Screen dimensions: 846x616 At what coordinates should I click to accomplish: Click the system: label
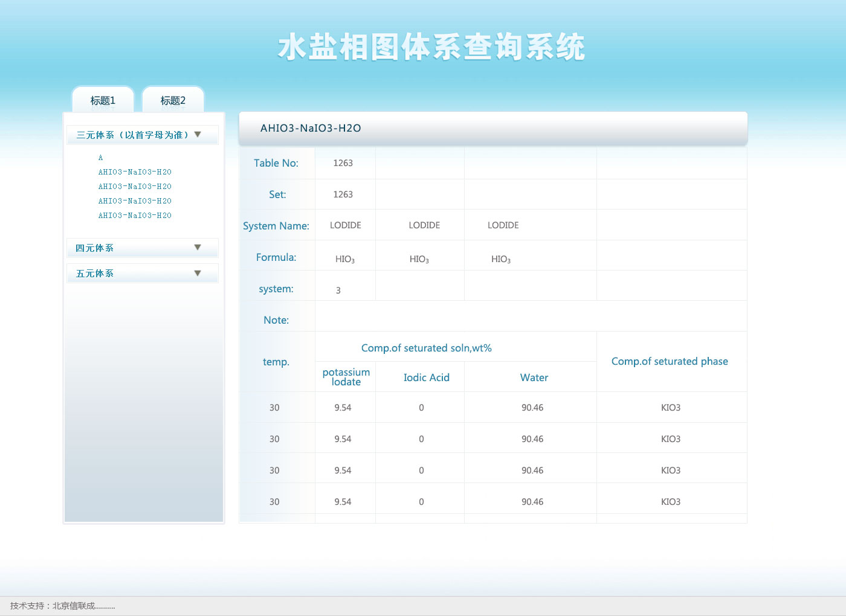(x=276, y=289)
